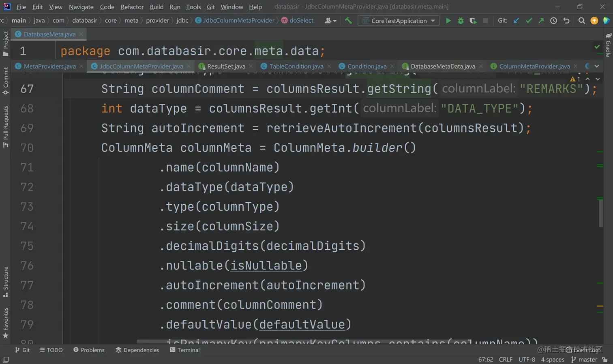Click green inspection checkmark in DatabaseMeta editor
613x364 pixels.
(597, 47)
